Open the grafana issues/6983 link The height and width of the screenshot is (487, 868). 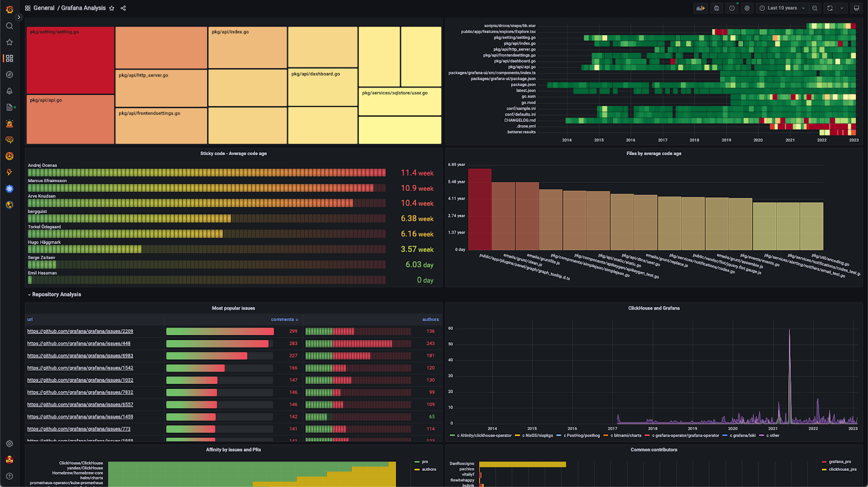80,356
